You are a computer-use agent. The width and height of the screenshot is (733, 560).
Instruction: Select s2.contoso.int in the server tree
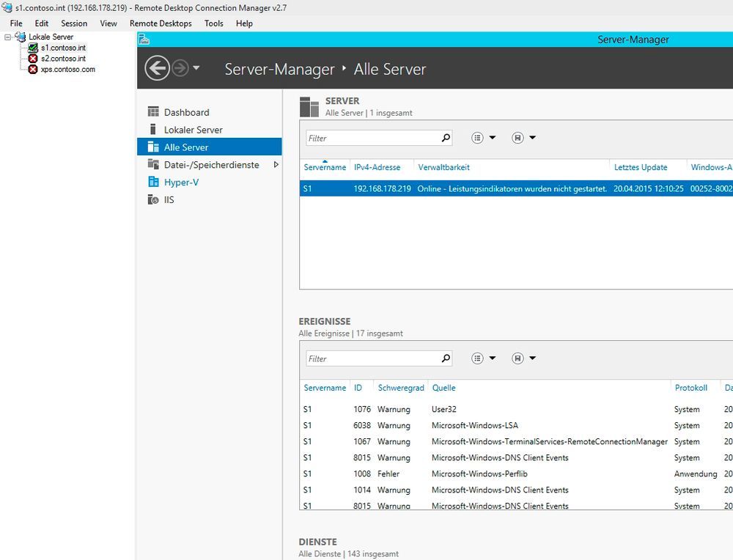63,59
